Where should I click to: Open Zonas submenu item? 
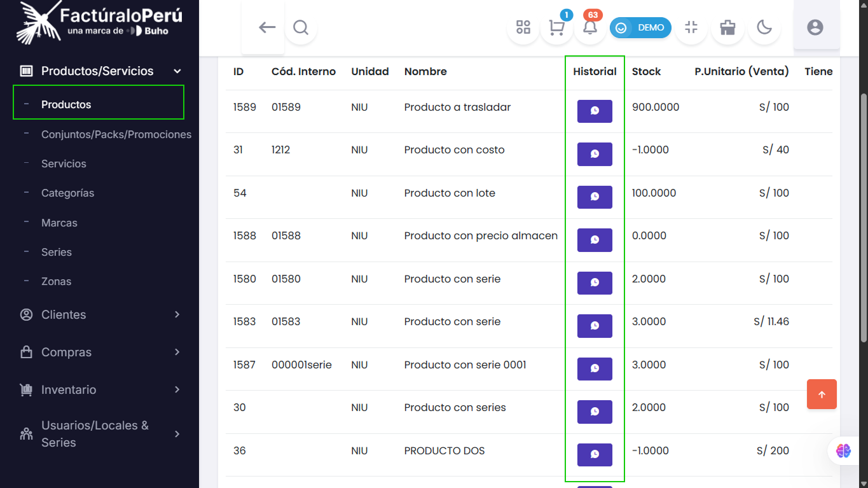pos(56,281)
